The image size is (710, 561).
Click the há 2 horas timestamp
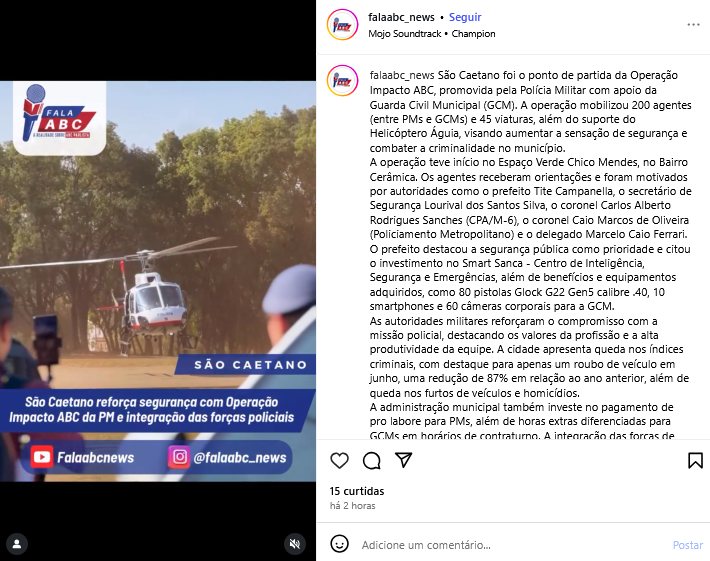point(353,506)
